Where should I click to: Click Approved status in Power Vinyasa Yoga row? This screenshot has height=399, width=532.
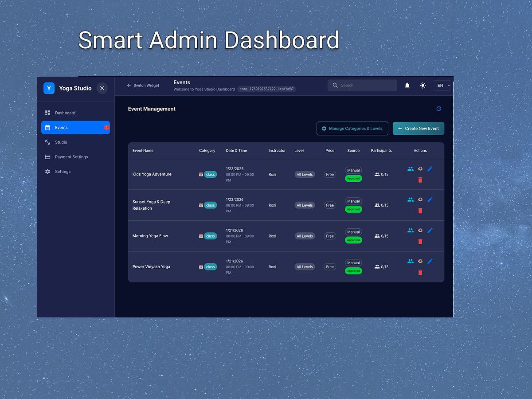pos(353,271)
